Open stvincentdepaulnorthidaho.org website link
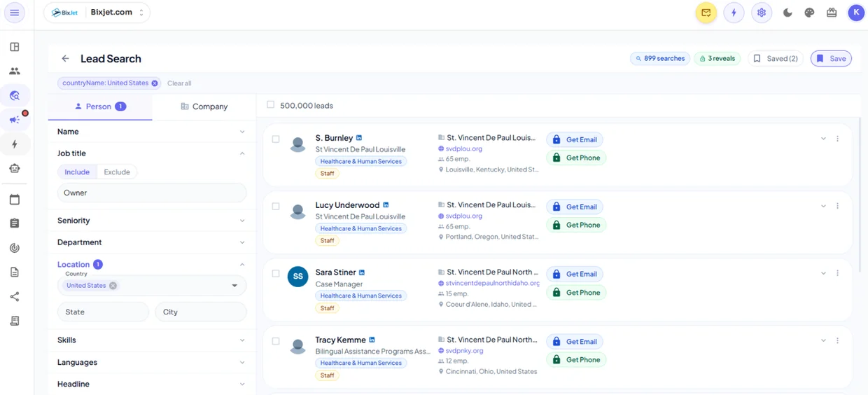 492,283
